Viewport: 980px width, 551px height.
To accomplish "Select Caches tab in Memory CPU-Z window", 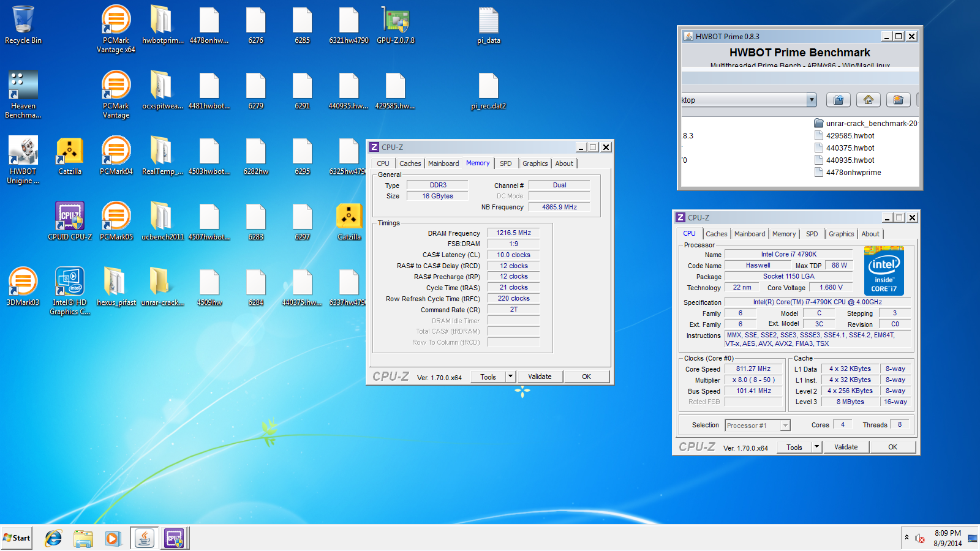I will coord(410,163).
